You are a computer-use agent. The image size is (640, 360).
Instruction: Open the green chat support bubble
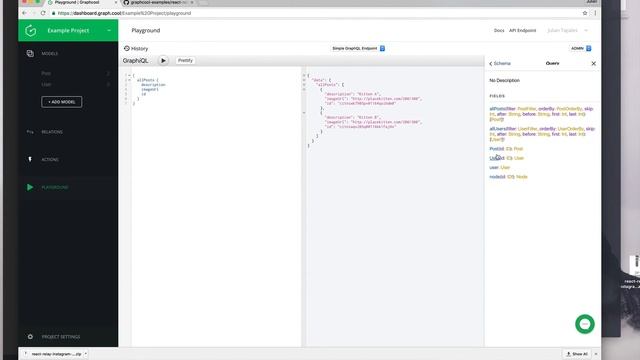584,324
